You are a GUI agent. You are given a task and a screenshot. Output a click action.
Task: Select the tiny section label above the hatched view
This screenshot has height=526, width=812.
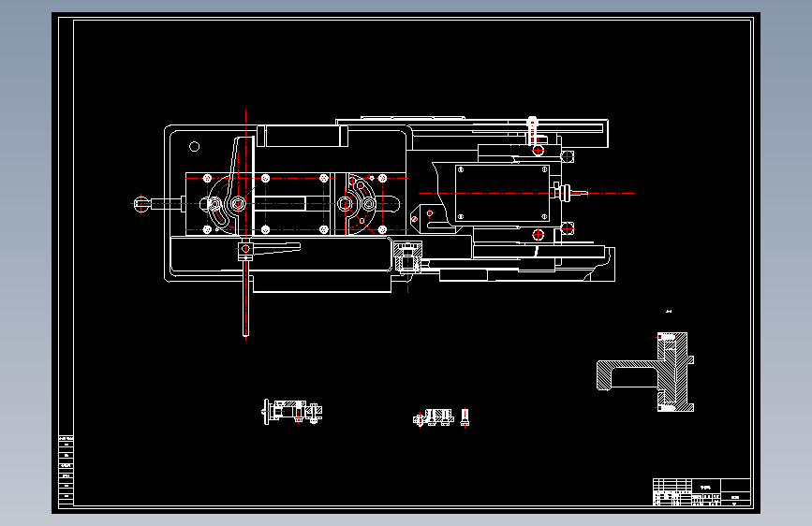click(669, 311)
